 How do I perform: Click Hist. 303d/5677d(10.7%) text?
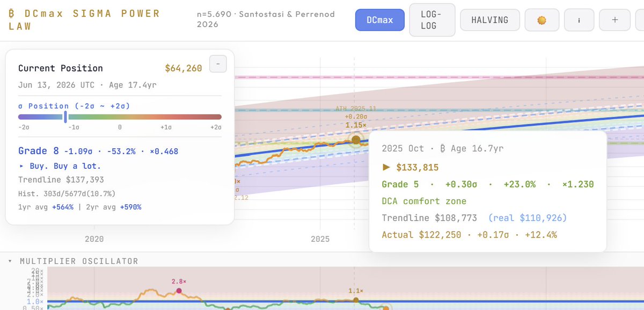click(67, 193)
